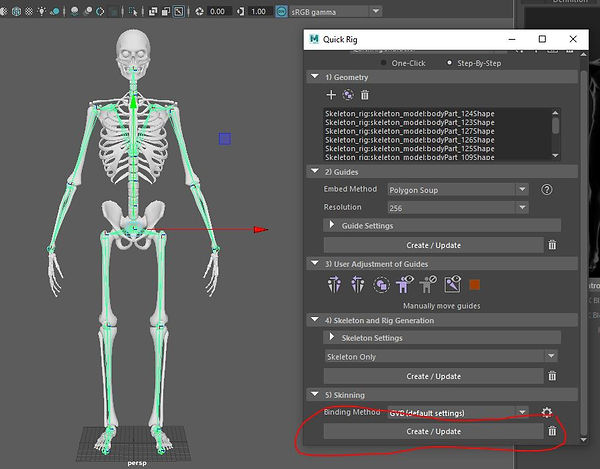Click the shadows teal sphere icon in viewport toolbar
The height and width of the screenshot is (469, 600).
pyautogui.click(x=55, y=11)
